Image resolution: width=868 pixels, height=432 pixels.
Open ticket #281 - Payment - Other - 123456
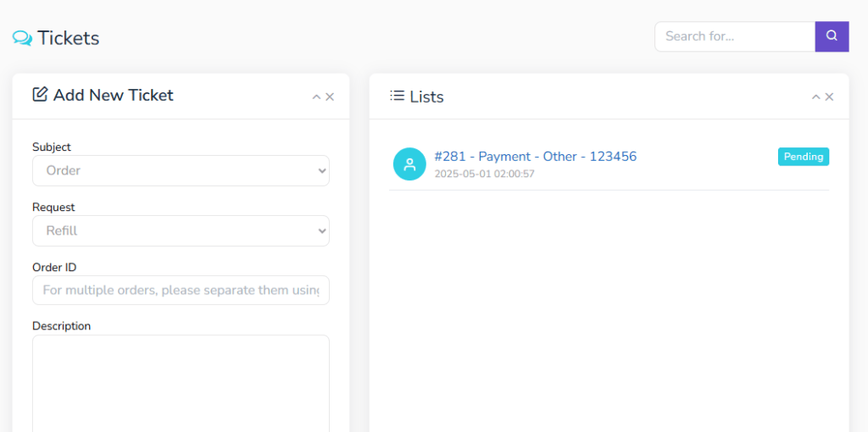535,157
